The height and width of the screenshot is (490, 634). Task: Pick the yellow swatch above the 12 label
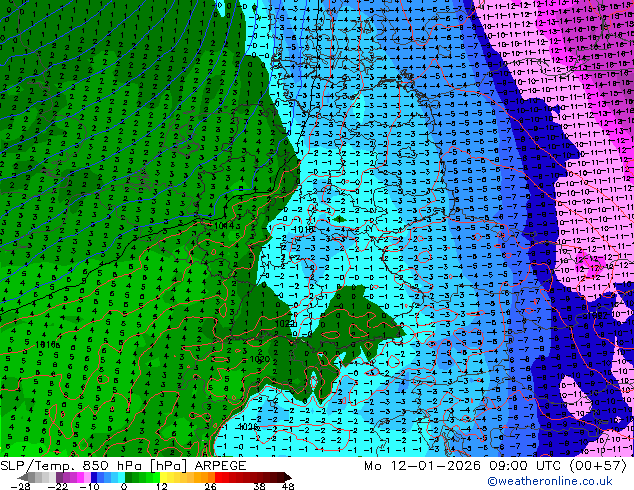tap(163, 477)
